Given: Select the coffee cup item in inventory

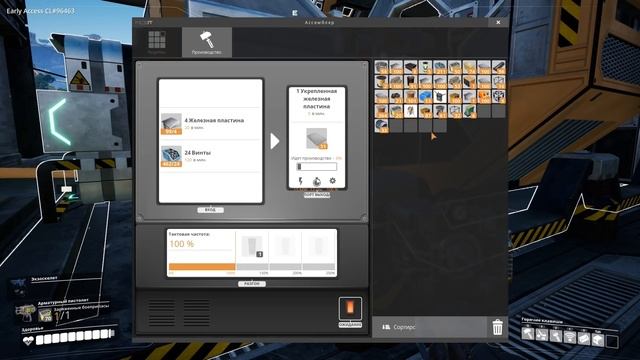Looking at the screenshot, I should click(382, 82).
